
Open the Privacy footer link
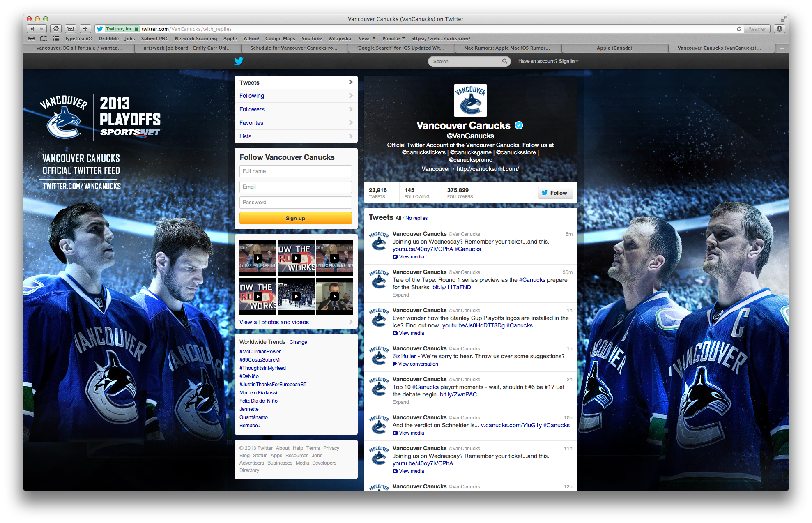pos(331,448)
